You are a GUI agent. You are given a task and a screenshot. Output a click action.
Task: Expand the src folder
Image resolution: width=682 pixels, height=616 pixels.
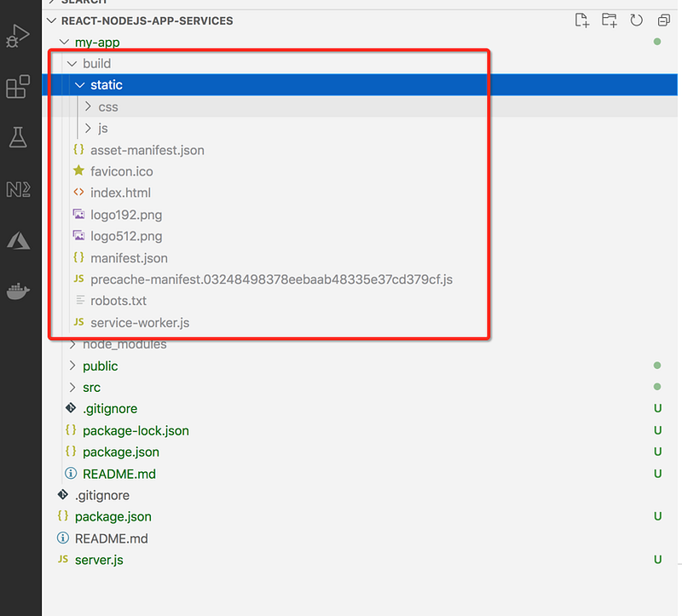[72, 388]
